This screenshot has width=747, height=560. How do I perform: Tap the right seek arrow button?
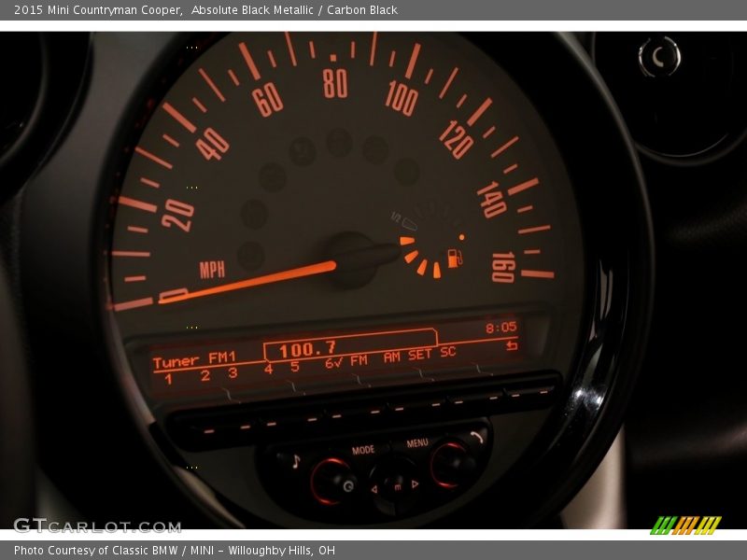pyautogui.click(x=415, y=484)
